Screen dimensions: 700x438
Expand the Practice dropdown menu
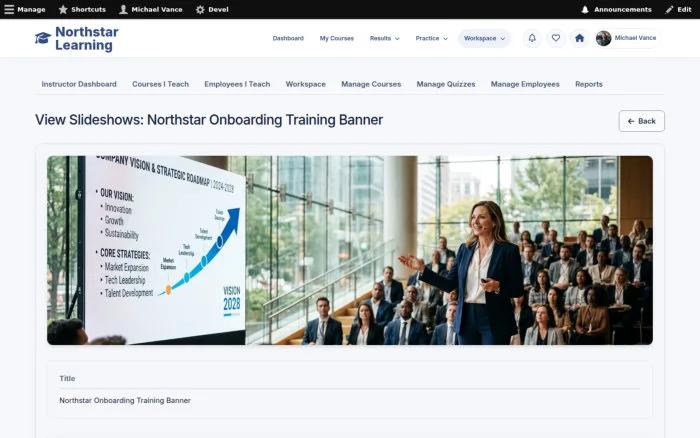431,38
